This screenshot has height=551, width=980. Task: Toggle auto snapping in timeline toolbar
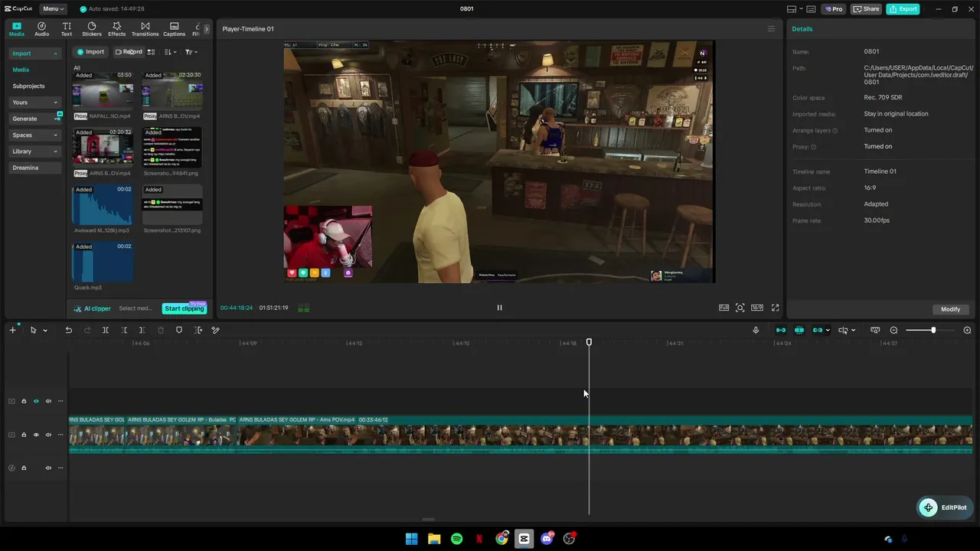click(x=799, y=330)
